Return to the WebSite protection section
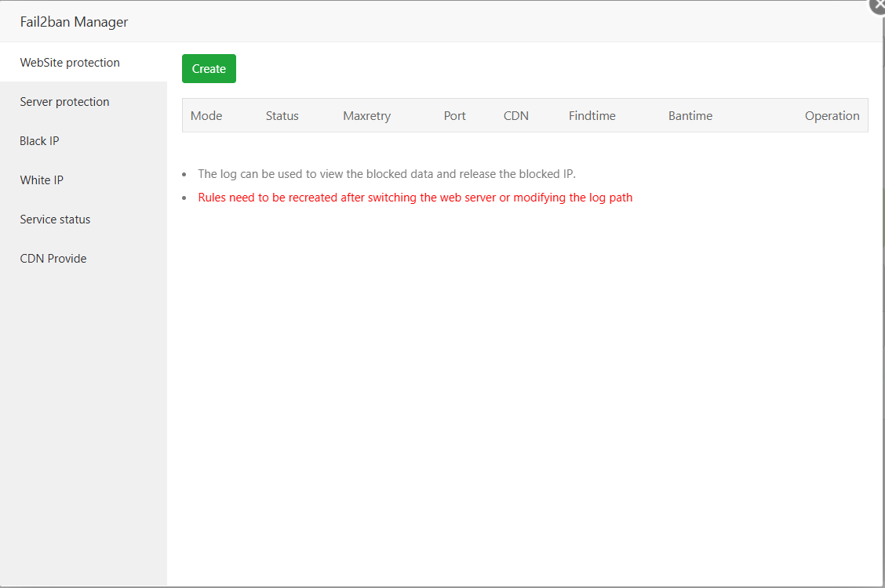The height and width of the screenshot is (588, 885). (x=70, y=62)
